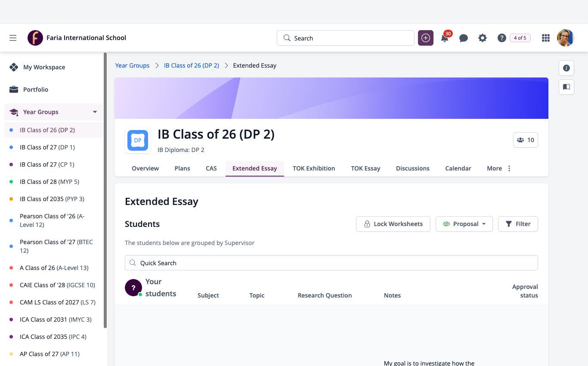
Task: Expand the More tab options
Action: [x=499, y=168]
